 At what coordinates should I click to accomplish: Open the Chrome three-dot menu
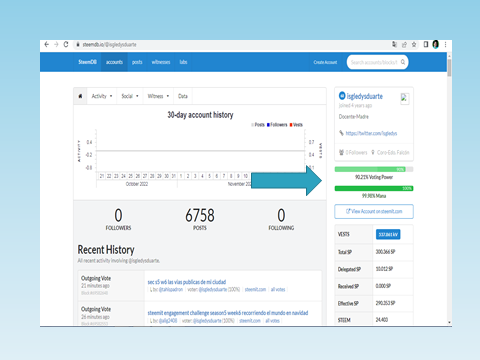click(x=445, y=44)
